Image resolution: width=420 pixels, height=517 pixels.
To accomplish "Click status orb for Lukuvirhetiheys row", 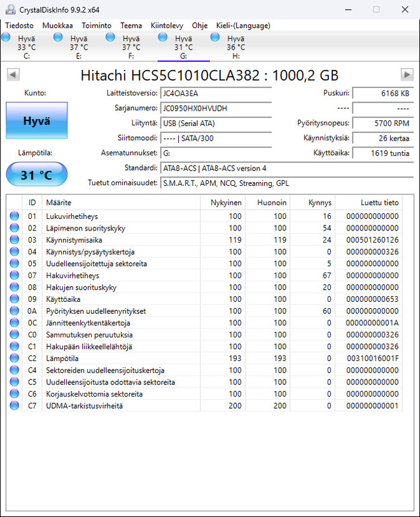I will coord(15,216).
